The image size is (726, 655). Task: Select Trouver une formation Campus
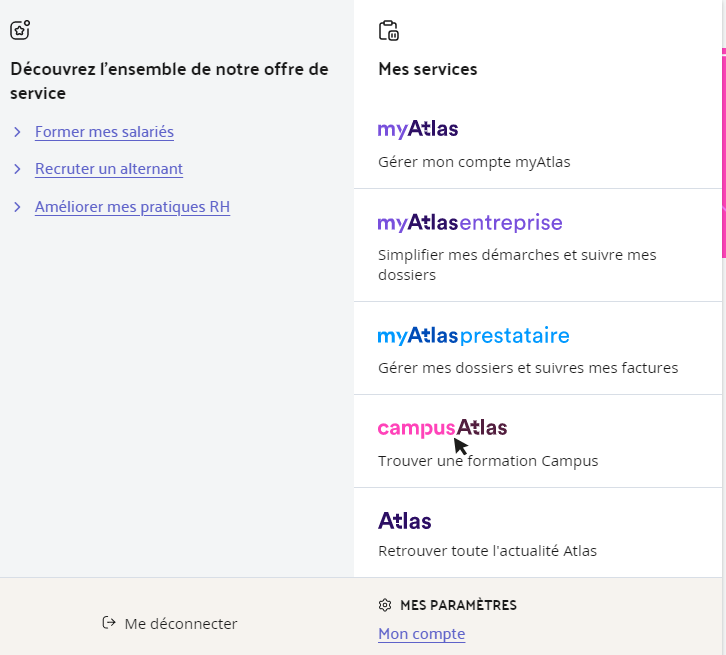coord(488,461)
